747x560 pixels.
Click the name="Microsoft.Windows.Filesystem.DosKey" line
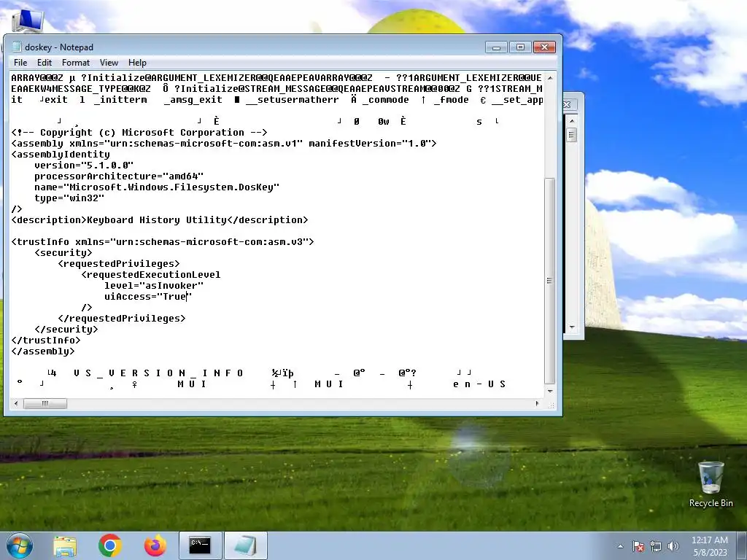157,187
